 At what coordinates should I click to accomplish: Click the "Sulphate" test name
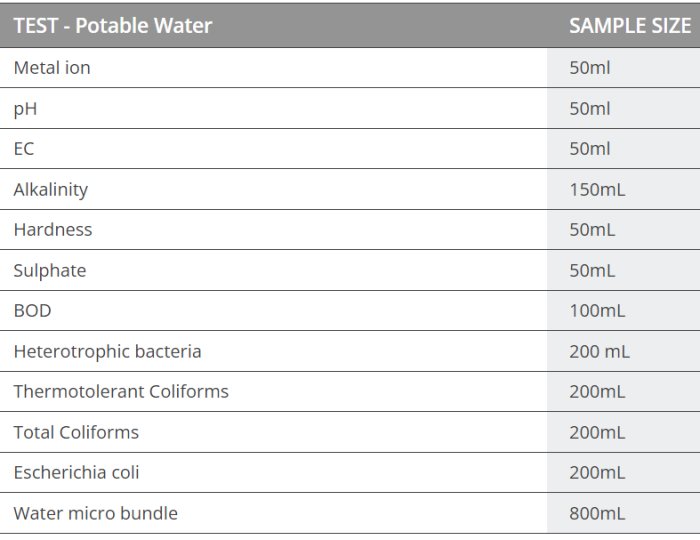(50, 270)
